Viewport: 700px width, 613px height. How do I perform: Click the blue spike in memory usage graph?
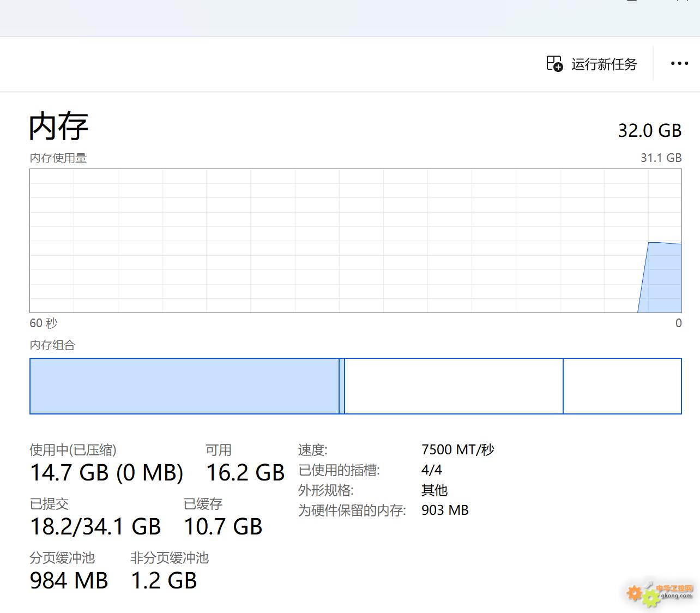662,278
